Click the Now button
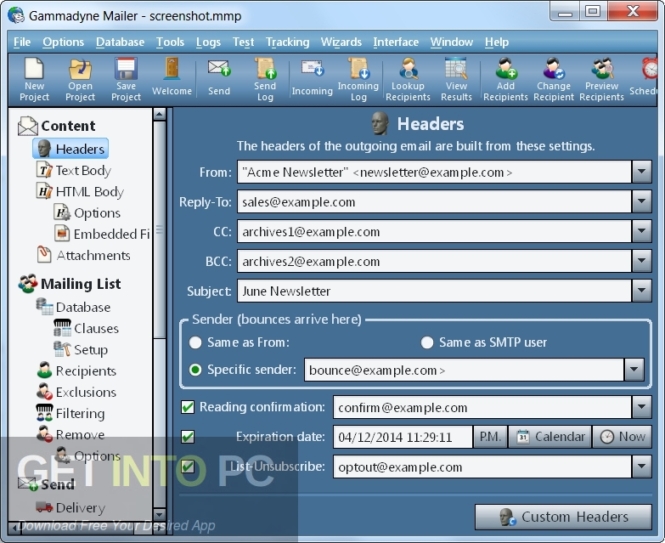This screenshot has width=665, height=543. [622, 437]
